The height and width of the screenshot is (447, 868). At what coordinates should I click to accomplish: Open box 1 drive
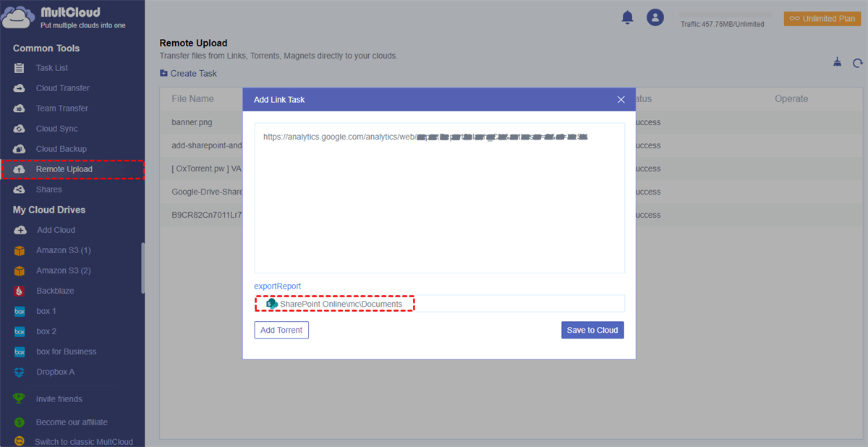click(x=46, y=311)
